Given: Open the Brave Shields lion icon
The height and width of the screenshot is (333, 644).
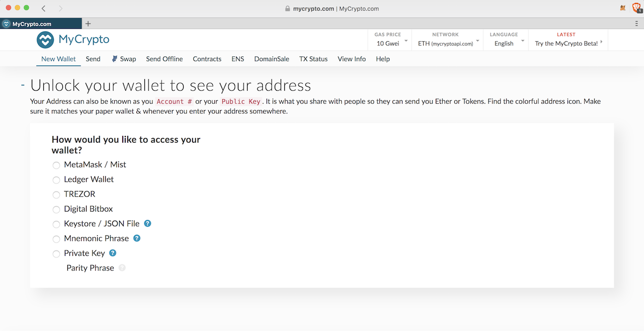Looking at the screenshot, I should 636,8.
